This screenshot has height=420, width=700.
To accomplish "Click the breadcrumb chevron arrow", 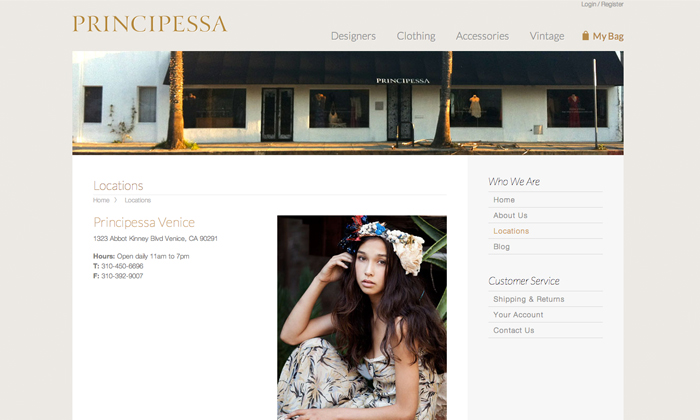I will click(116, 200).
